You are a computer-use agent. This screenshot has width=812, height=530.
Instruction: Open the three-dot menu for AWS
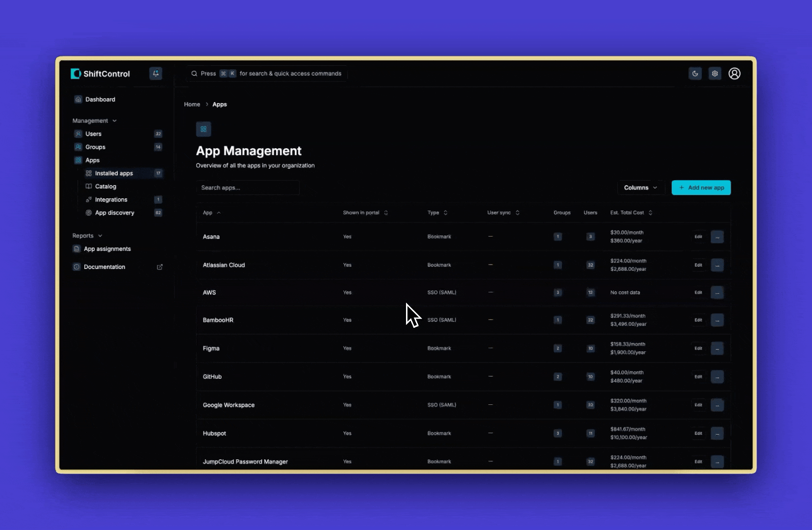pos(717,292)
